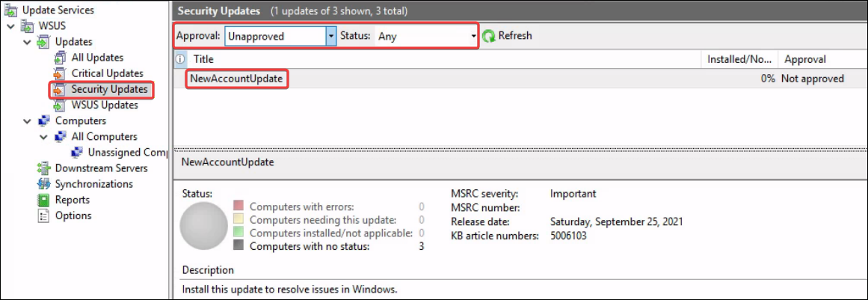868x300 pixels.
Task: Select Security Updates in the tree
Action: point(109,90)
